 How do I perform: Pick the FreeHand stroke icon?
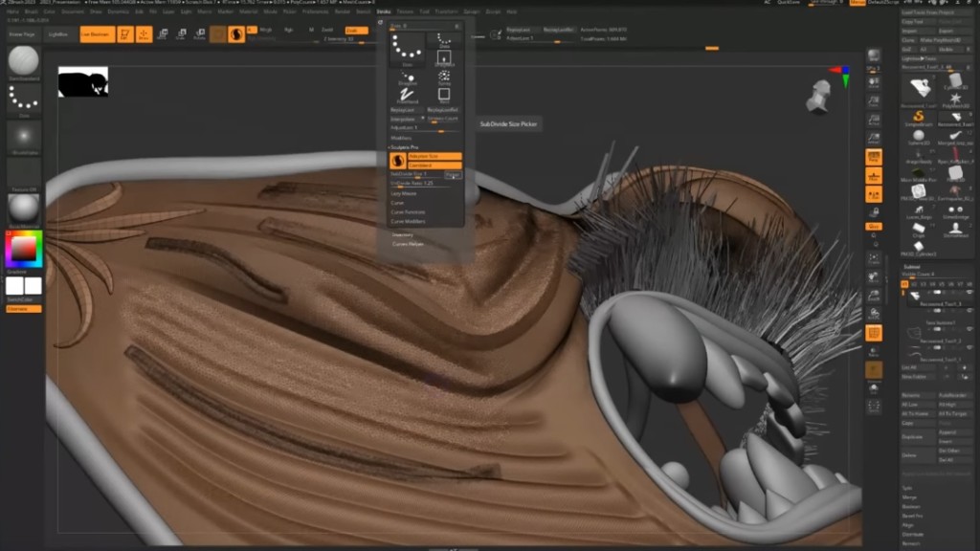coord(408,95)
